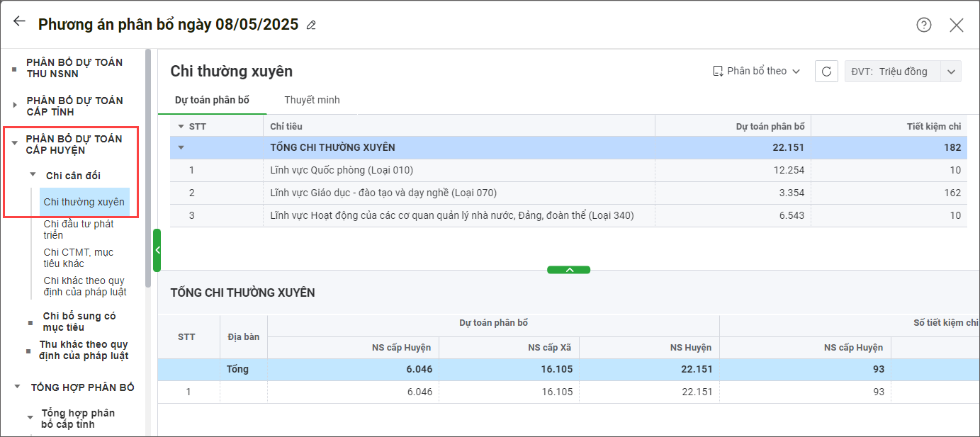
Task: Open 'PHÂN BỔ DỰ TOÁN THU NSNN' section
Action: point(74,68)
